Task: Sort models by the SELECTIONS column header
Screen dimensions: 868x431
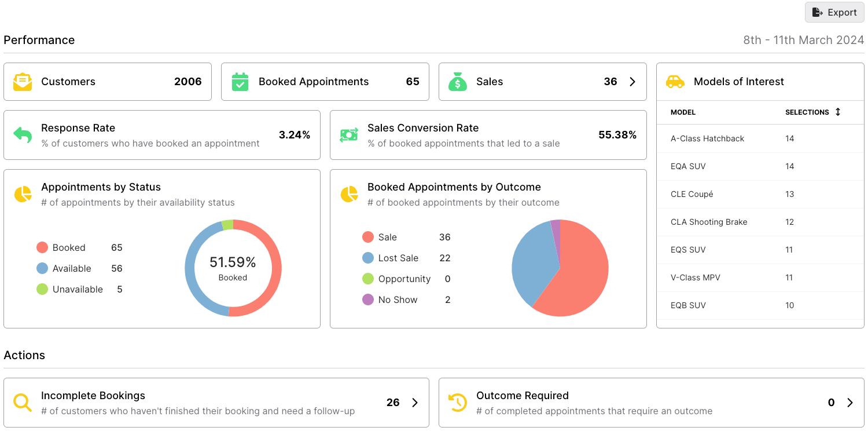Action: [812, 112]
